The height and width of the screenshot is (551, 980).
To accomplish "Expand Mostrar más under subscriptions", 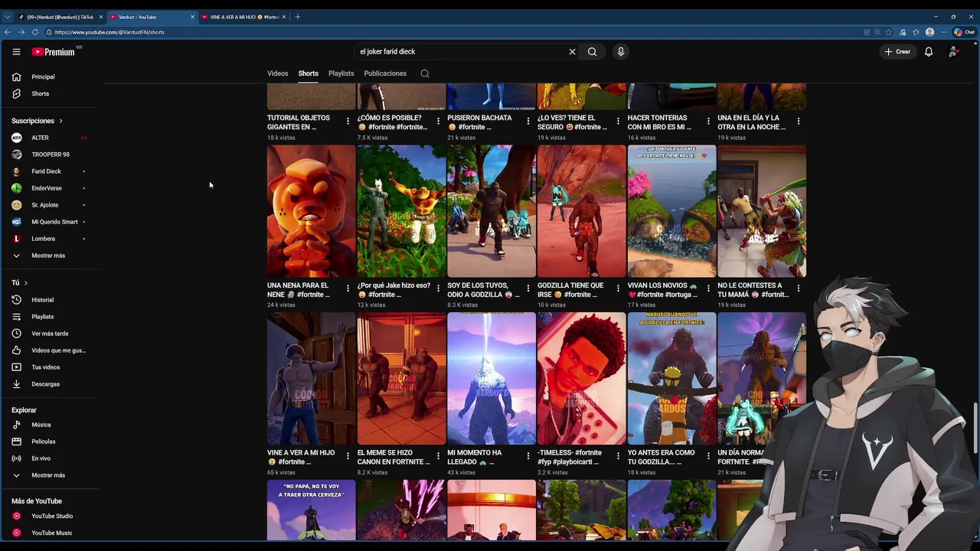I will 50,256.
